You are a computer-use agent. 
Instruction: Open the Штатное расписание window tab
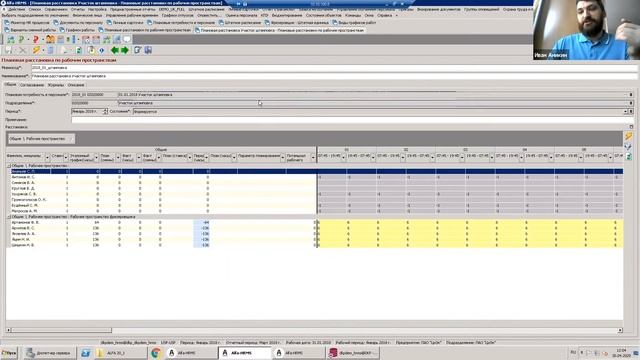pyautogui.click(x=239, y=22)
